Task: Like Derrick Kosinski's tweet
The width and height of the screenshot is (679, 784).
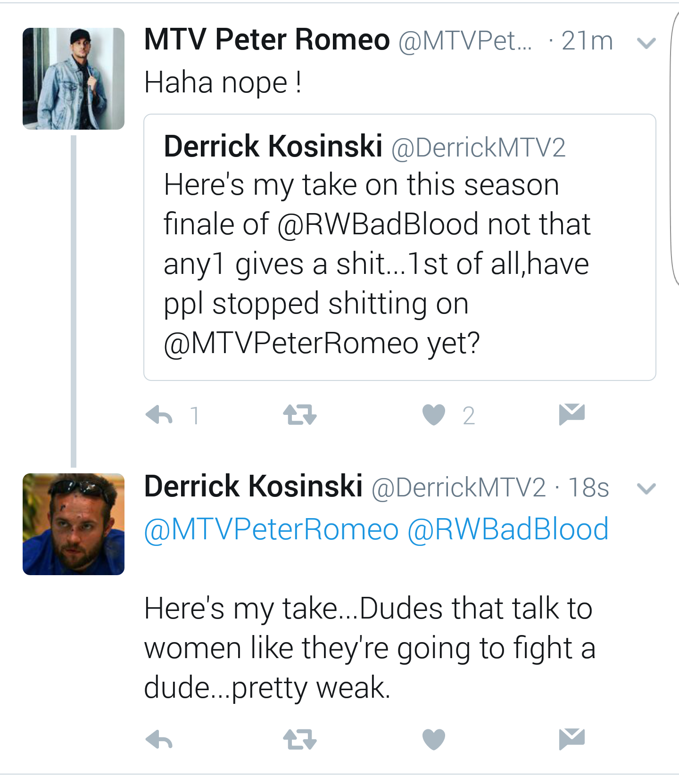Action: tap(434, 739)
